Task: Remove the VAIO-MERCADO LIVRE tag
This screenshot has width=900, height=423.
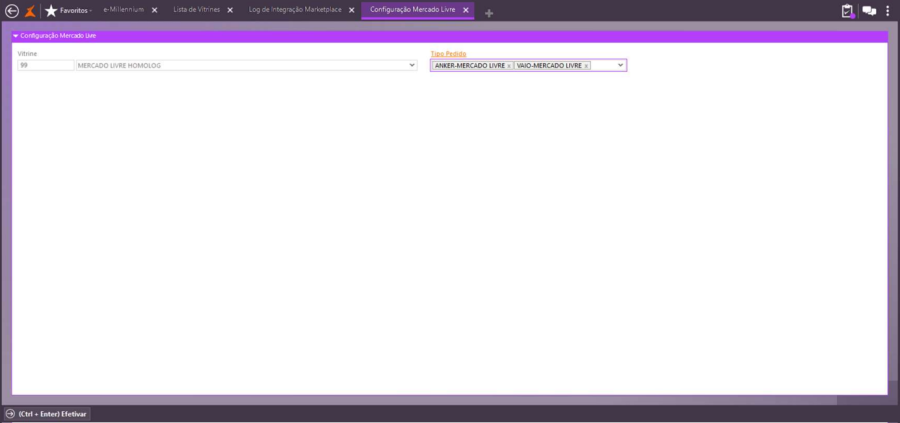Action: click(586, 66)
